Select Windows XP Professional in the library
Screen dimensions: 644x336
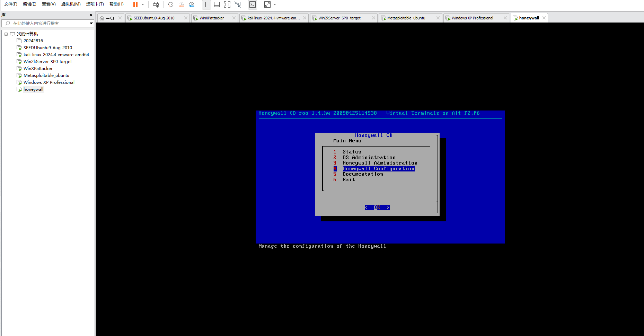coord(49,82)
